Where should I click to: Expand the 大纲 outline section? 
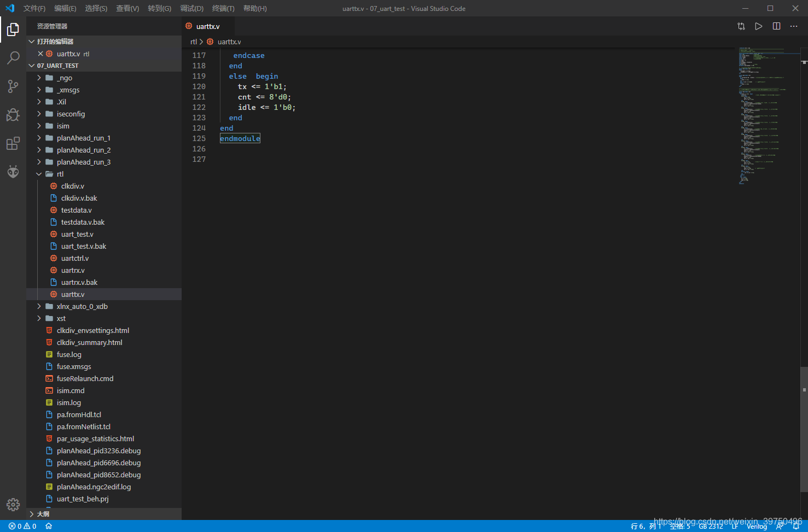[x=104, y=514]
